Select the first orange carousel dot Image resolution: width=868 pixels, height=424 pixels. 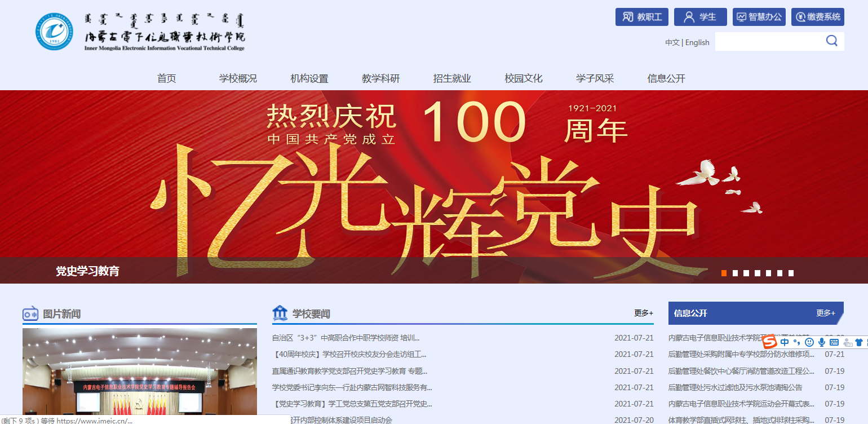pyautogui.click(x=724, y=273)
